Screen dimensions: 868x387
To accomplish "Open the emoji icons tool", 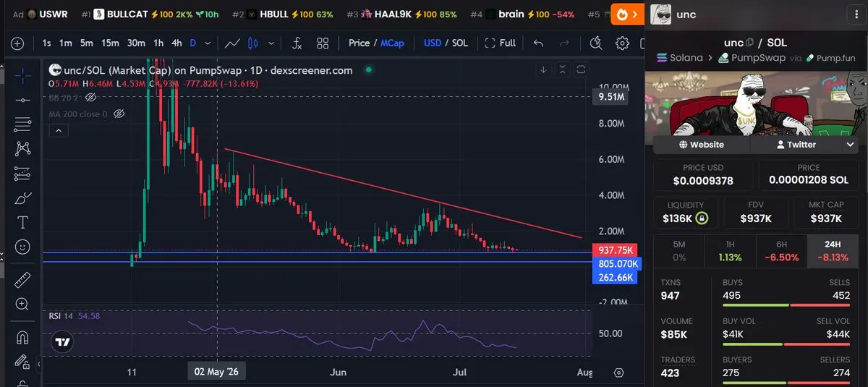I will pyautogui.click(x=22, y=247).
